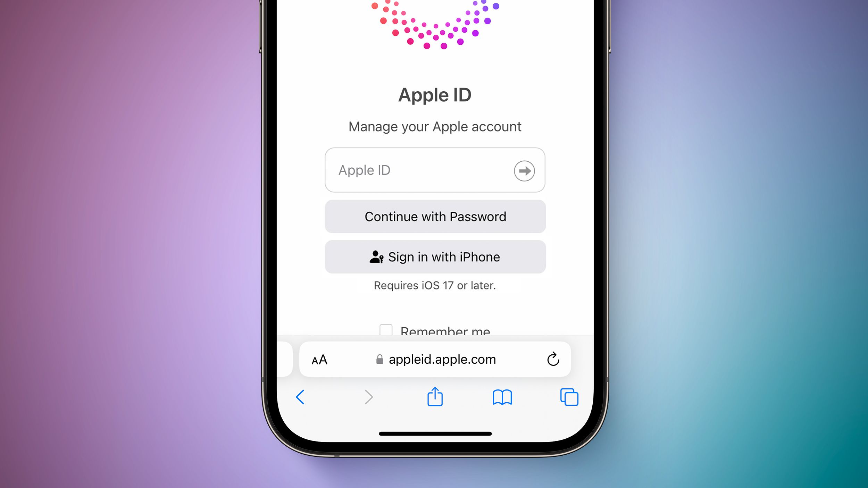Click the lock icon in address bar
This screenshot has height=488, width=868.
click(377, 359)
